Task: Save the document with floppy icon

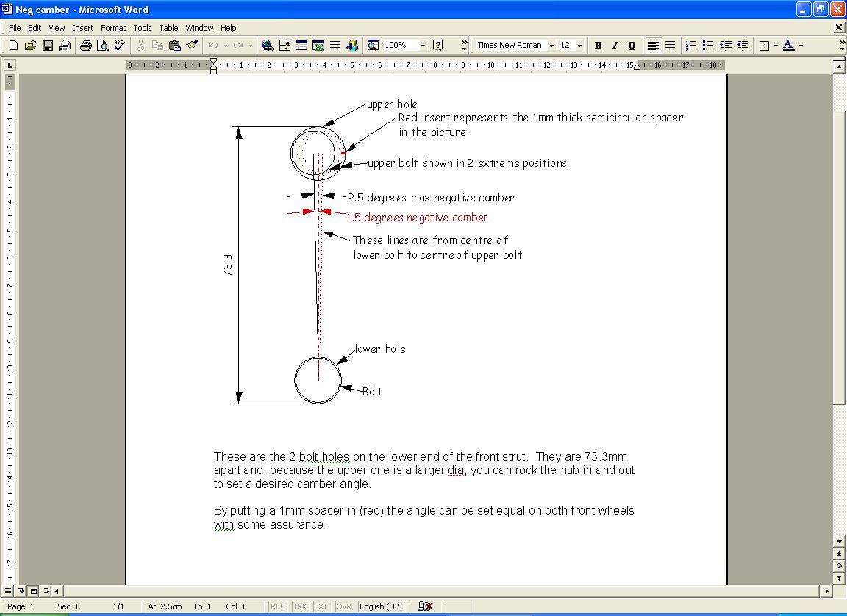Action: (48, 46)
